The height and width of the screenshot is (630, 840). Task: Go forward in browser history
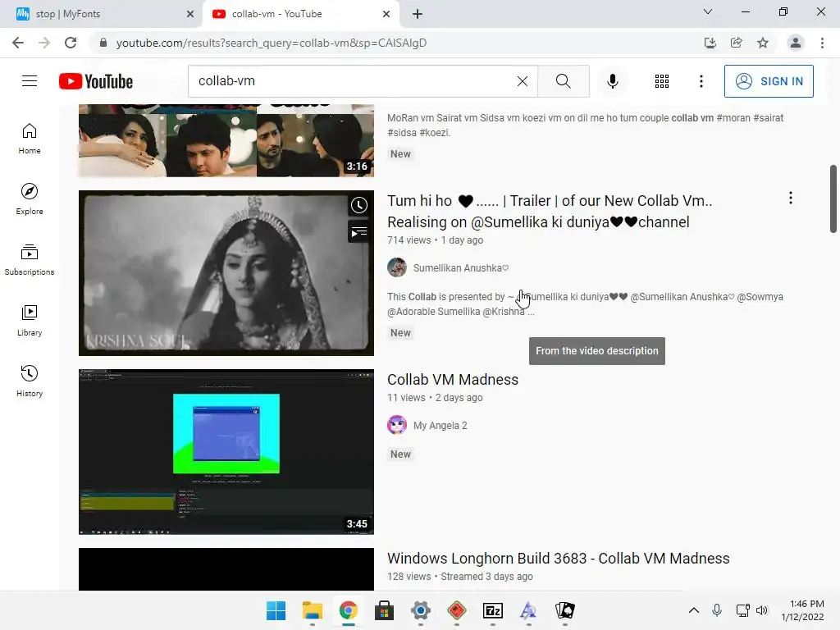(x=44, y=43)
